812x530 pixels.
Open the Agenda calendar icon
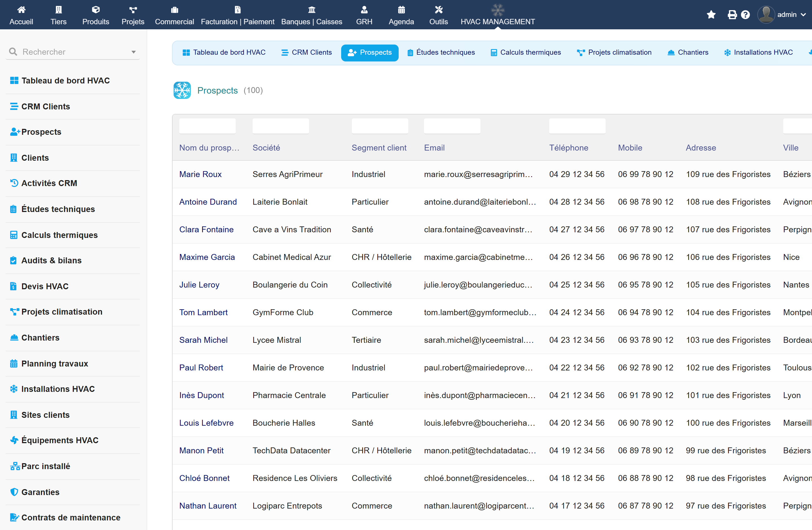tap(401, 10)
